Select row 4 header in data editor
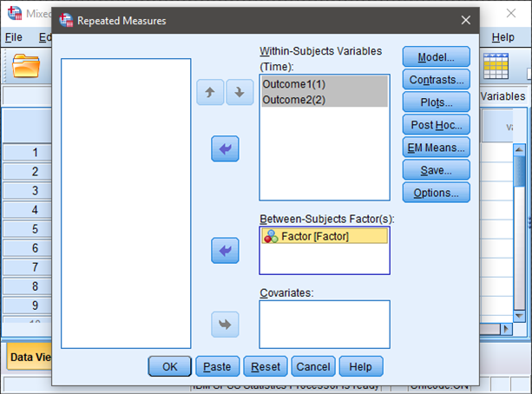 pyautogui.click(x=27, y=210)
